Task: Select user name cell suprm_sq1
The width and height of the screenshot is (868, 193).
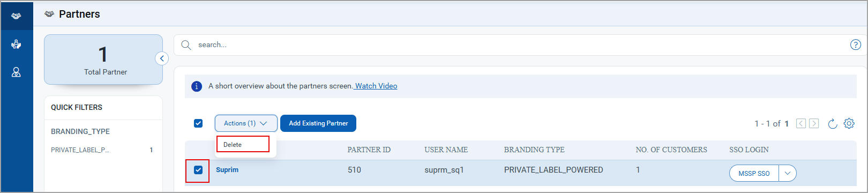Action: click(444, 170)
